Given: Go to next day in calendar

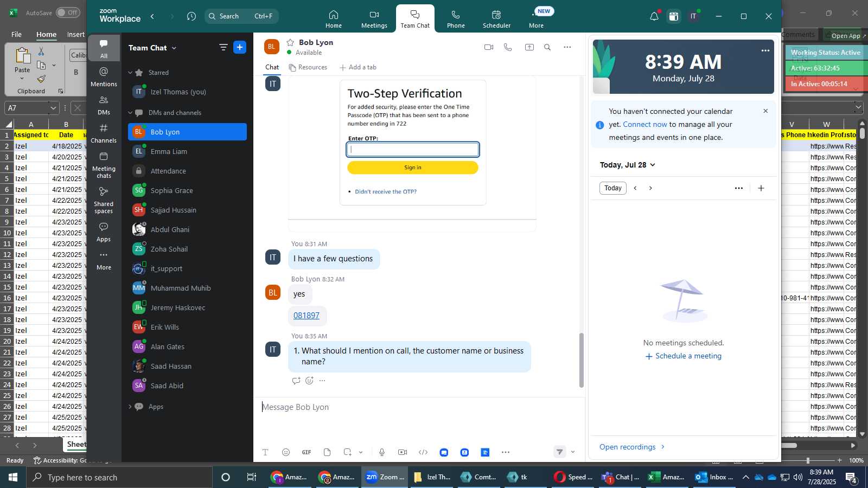Looking at the screenshot, I should (x=650, y=188).
